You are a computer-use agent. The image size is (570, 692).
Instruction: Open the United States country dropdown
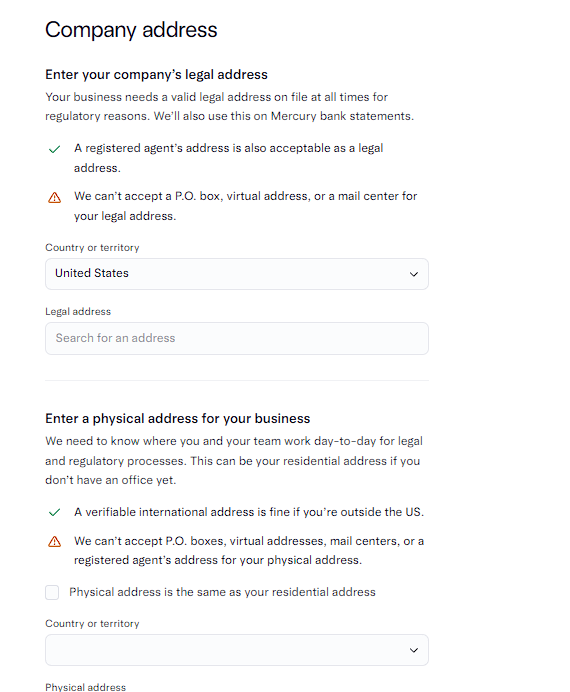point(237,274)
